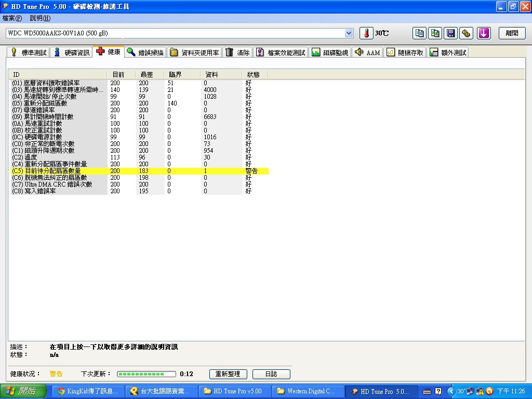Click the save floppy disk icon
532x399 pixels.
click(x=450, y=33)
